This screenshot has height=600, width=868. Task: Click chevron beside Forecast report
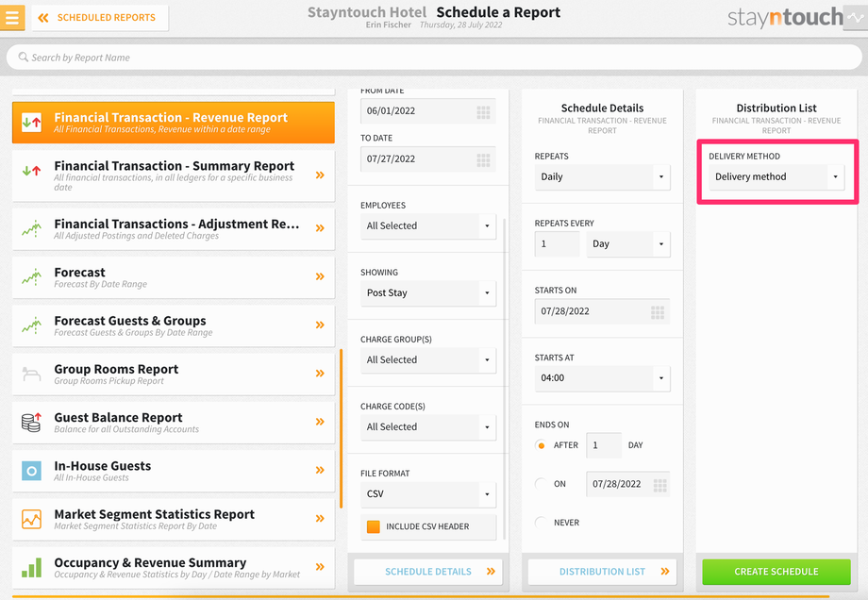tap(320, 276)
